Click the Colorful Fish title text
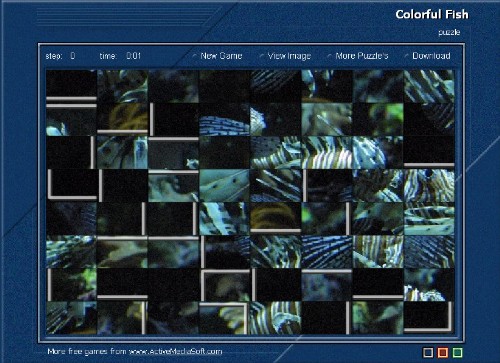This screenshot has width=500, height=363. [432, 14]
